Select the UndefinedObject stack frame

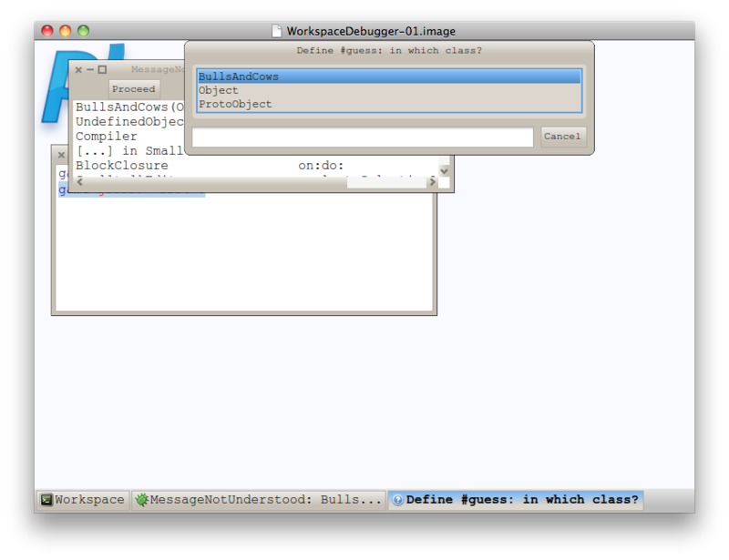click(x=129, y=122)
